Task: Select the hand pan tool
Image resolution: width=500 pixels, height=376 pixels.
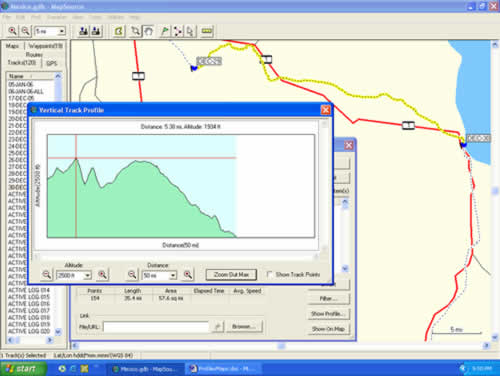Action: [148, 31]
